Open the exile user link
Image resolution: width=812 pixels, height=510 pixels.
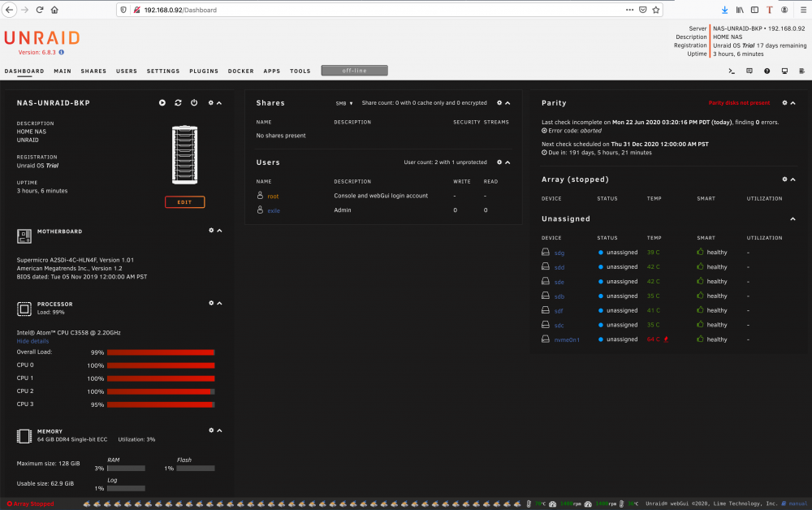tap(274, 210)
